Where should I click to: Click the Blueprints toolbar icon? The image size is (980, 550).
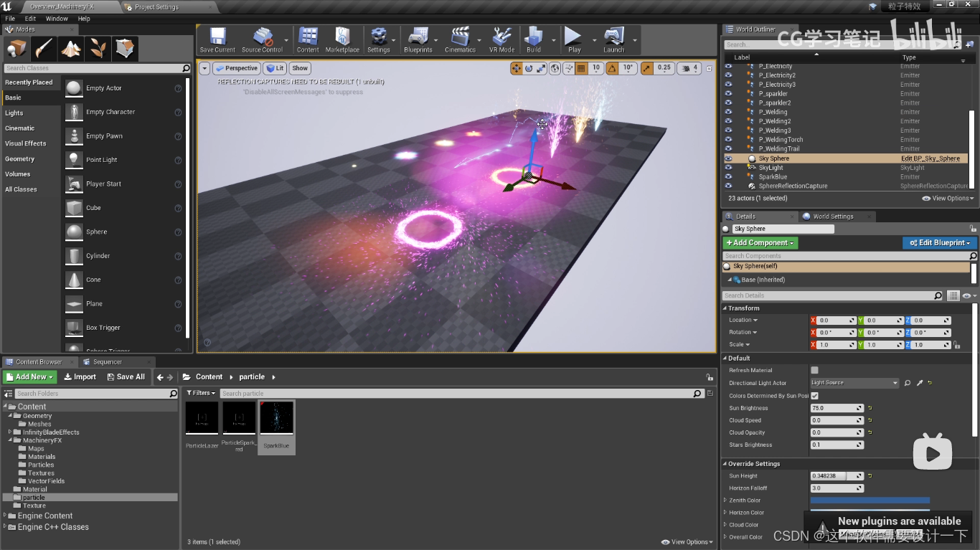point(418,40)
